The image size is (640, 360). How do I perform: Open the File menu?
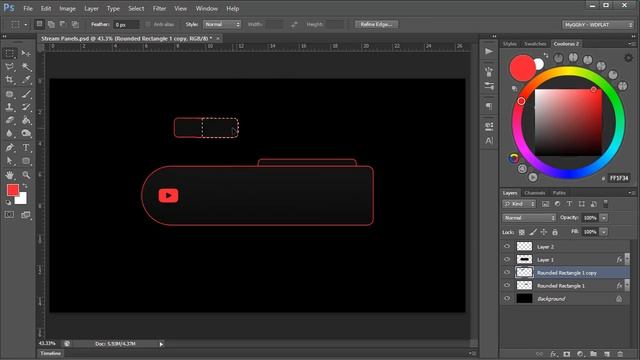click(28, 9)
